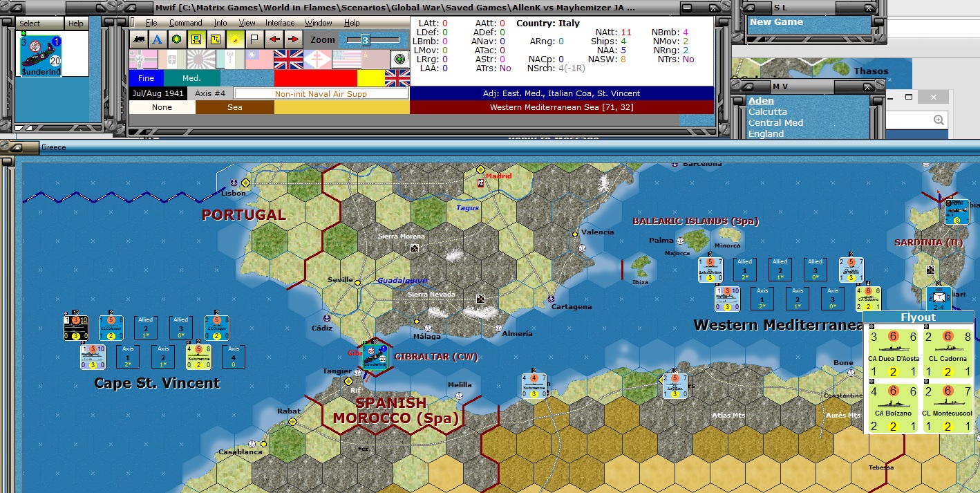The width and height of the screenshot is (980, 493).
Task: Toggle the yellow unit-box toolbar button
Action: [x=196, y=39]
